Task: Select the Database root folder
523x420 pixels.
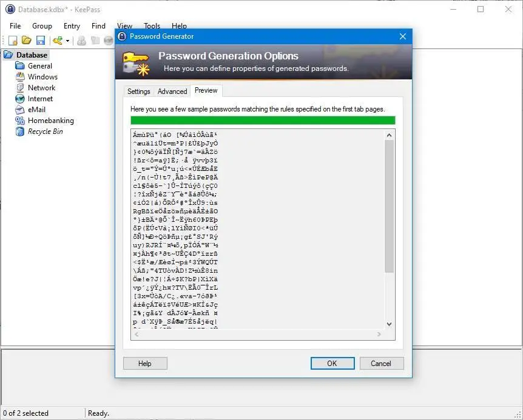Action: [32, 55]
